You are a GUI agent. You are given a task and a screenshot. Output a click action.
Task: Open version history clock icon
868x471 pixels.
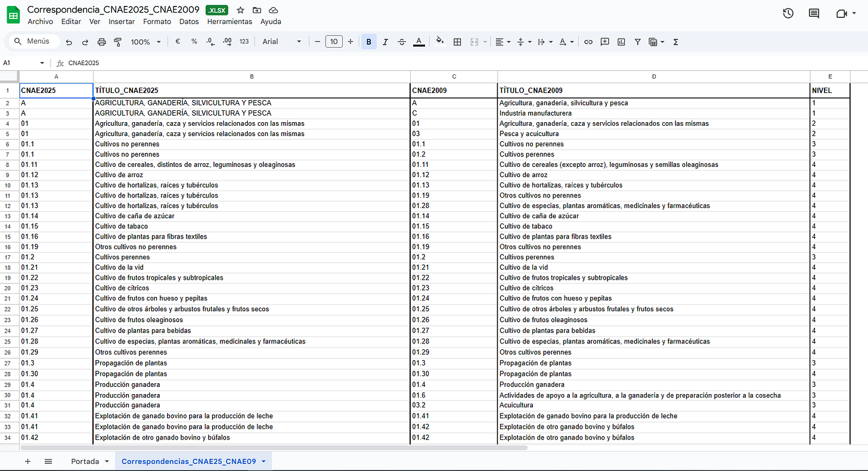(788, 13)
